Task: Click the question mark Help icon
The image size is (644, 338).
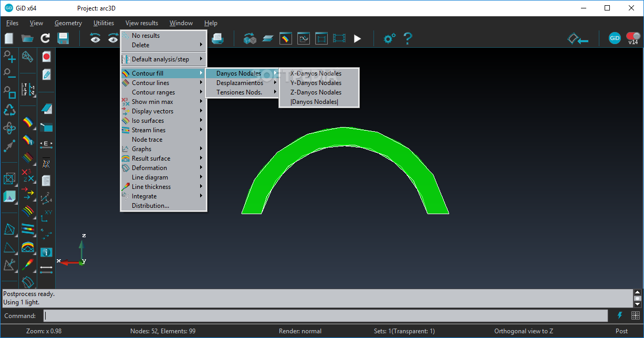Action: [x=408, y=38]
